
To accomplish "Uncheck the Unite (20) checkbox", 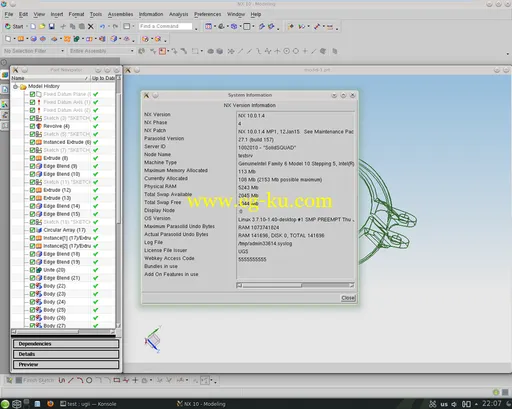I will [32, 270].
